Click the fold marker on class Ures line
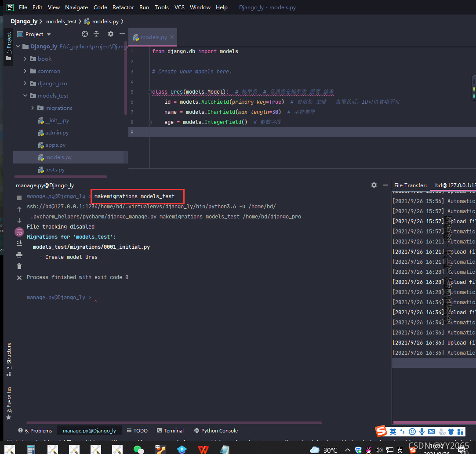The image size is (476, 454). (x=150, y=92)
